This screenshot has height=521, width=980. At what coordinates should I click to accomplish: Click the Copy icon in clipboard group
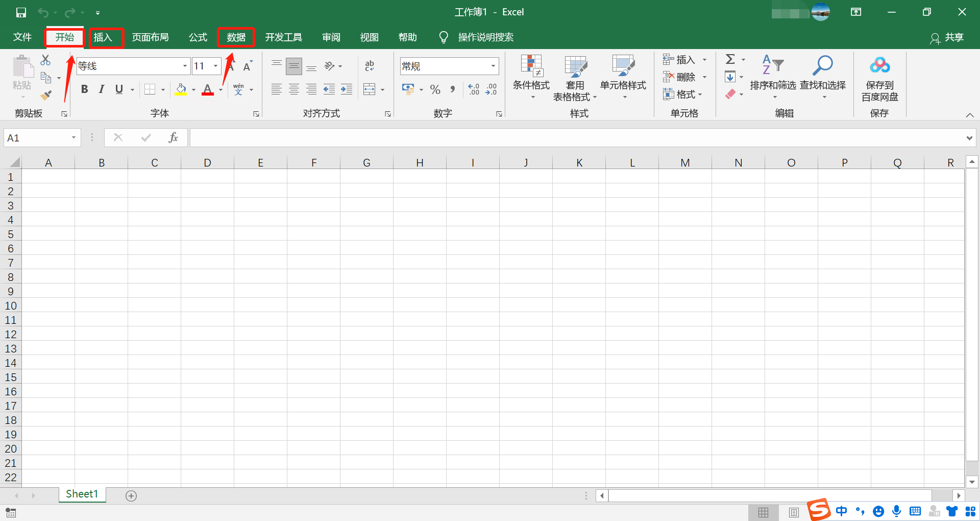point(46,78)
